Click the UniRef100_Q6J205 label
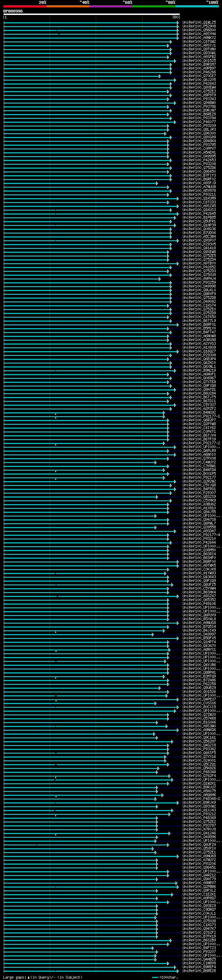This screenshot has width=222, height=980. pos(199,80)
